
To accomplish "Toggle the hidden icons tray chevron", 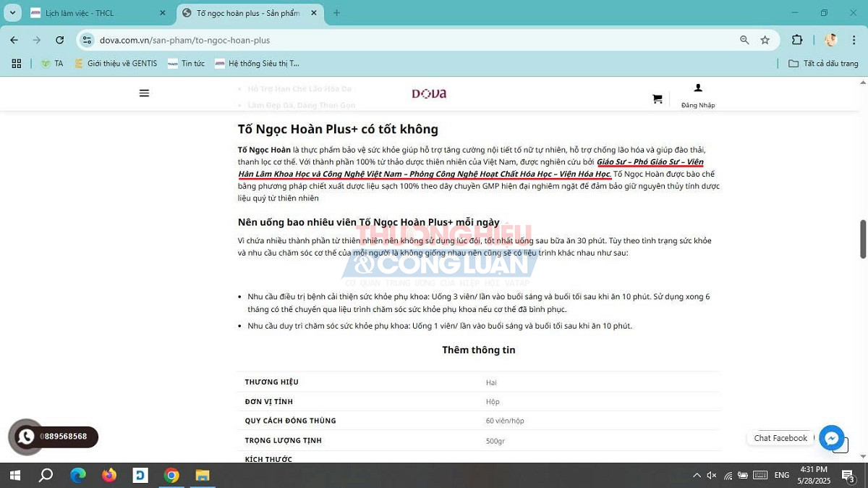I will pos(696,476).
